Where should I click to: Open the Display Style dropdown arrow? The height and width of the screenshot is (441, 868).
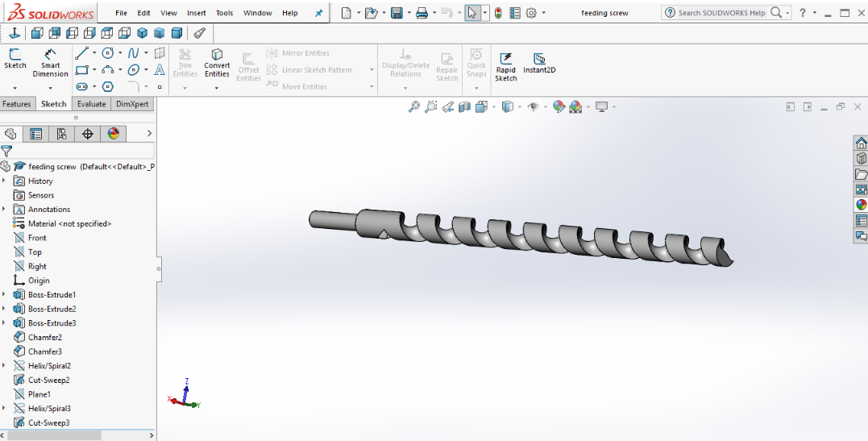point(519,106)
